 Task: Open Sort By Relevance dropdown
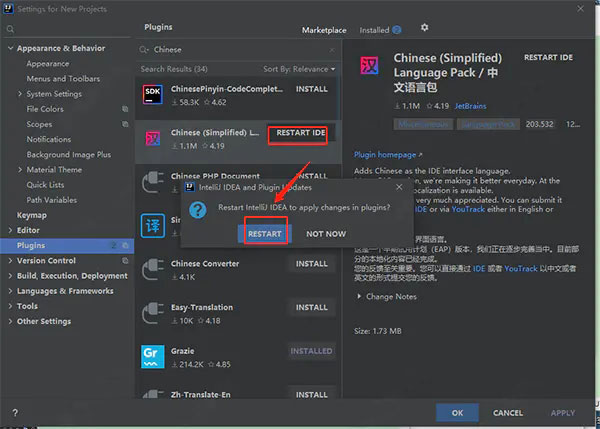299,69
